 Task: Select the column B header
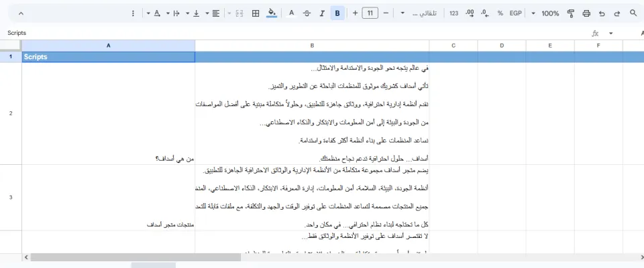312,46
